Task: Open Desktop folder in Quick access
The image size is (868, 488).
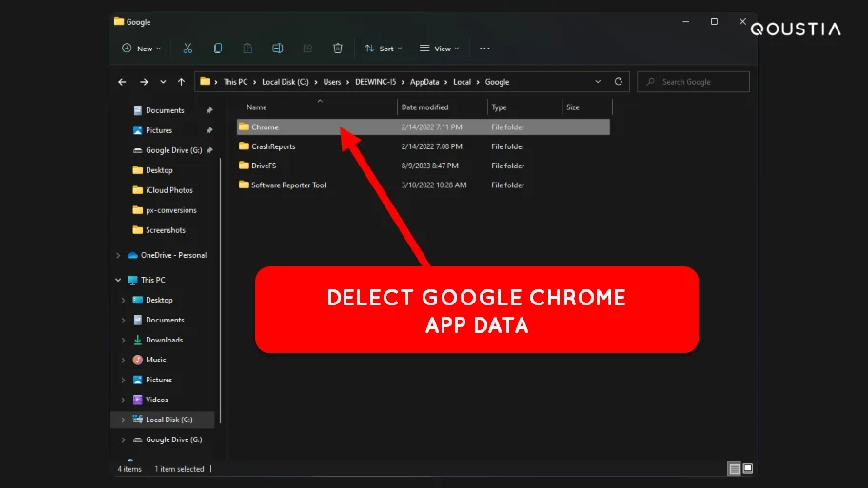Action: pyautogui.click(x=159, y=170)
